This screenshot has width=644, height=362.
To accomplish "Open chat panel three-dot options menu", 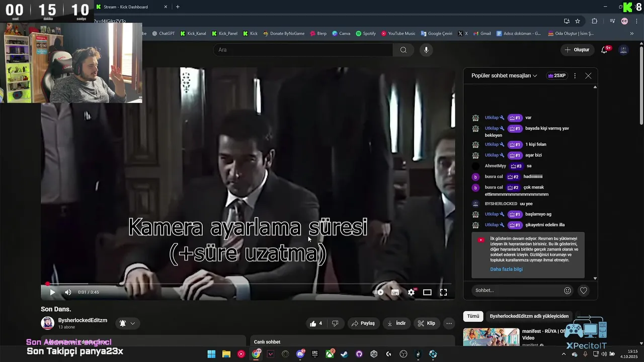I will [x=575, y=75].
